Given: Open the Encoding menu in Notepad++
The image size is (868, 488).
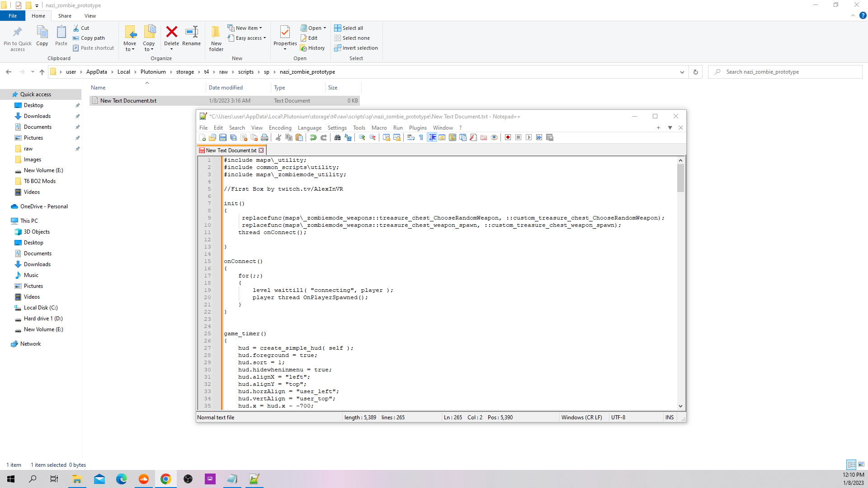Looking at the screenshot, I should tap(279, 127).
